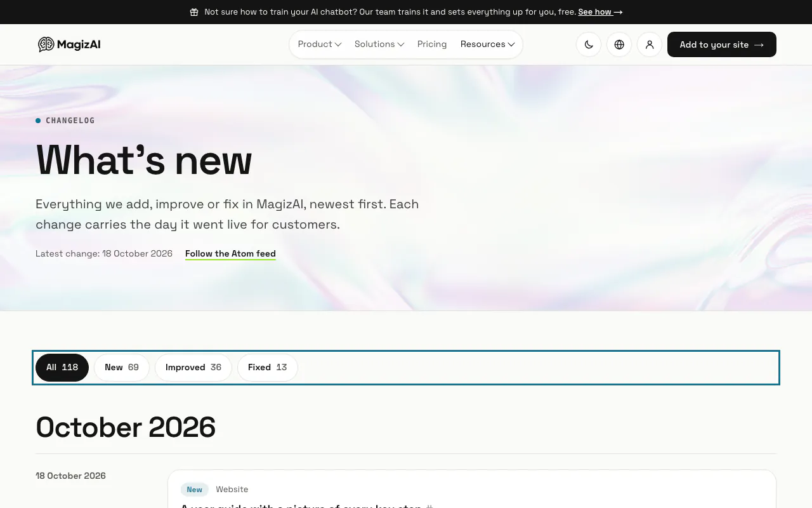The image size is (812, 508).
Task: Filter changelog by Fixed 13
Action: click(268, 368)
